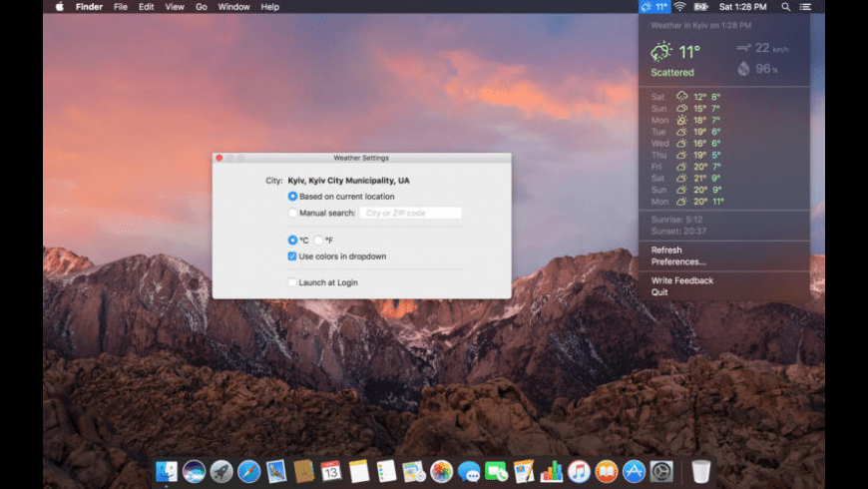
Task: Open iTunes music note icon
Action: (579, 472)
